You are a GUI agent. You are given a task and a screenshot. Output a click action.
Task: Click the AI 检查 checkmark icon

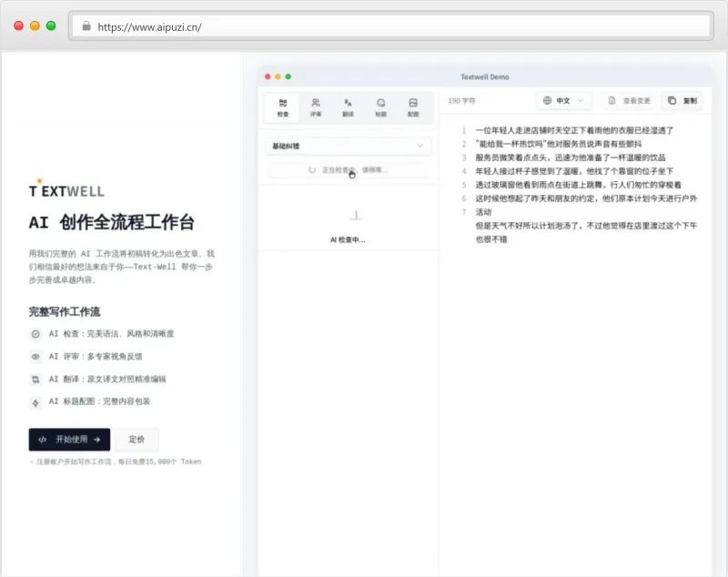coord(35,334)
